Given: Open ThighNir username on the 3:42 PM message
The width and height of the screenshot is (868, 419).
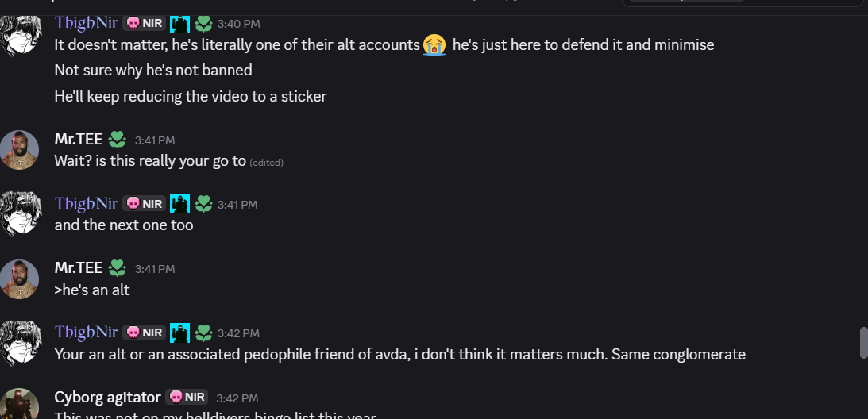Looking at the screenshot, I should (87, 332).
